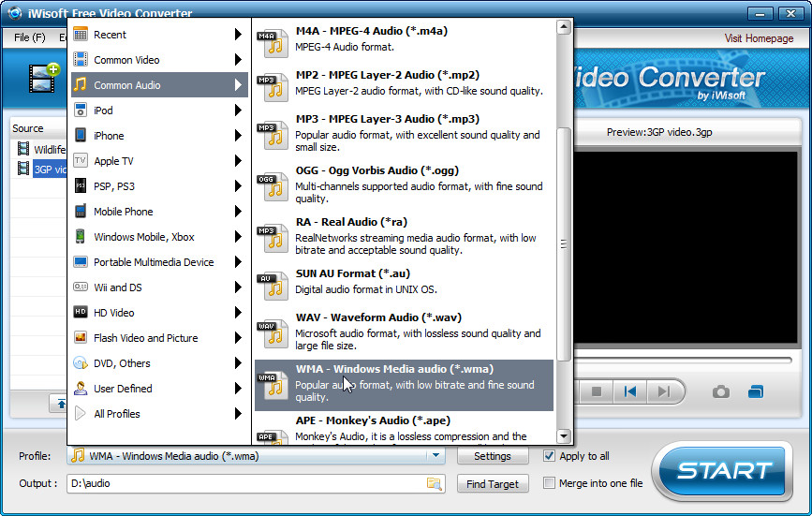Click the DVD, Others disc icon
Screen dimensions: 812x516
click(x=81, y=362)
